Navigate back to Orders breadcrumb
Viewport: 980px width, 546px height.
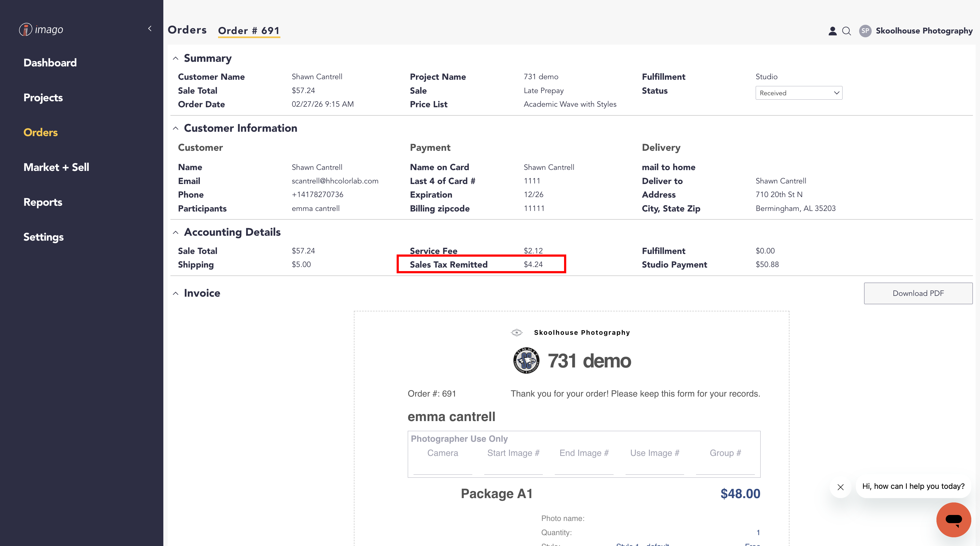(x=187, y=30)
